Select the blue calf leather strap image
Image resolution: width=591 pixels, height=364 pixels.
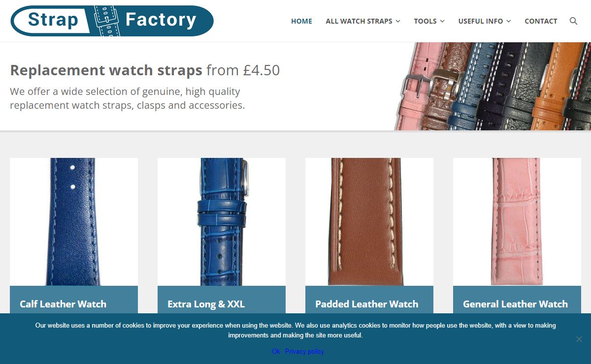pos(74,222)
